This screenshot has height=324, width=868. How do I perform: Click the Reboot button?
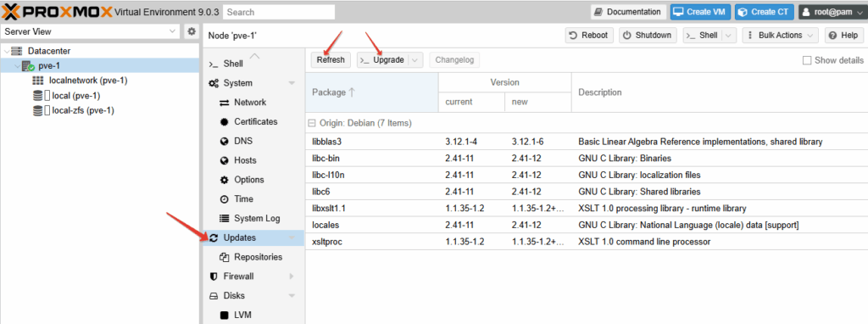pos(589,36)
